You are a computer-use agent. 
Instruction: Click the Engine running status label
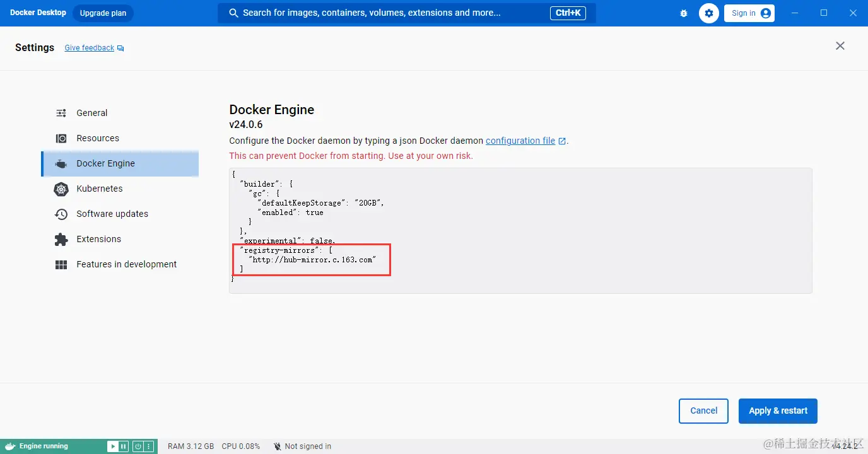pyautogui.click(x=44, y=446)
